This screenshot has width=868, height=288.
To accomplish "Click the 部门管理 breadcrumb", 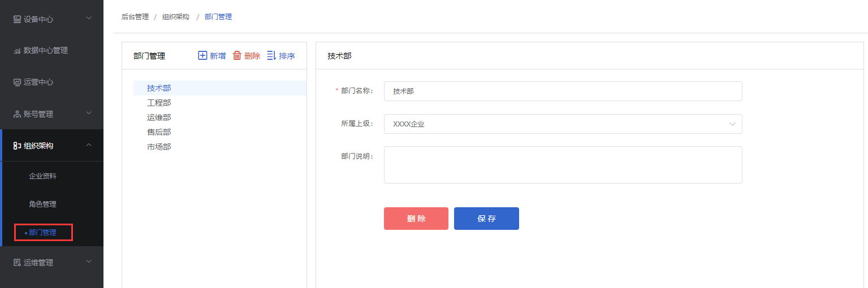I will pyautogui.click(x=218, y=17).
